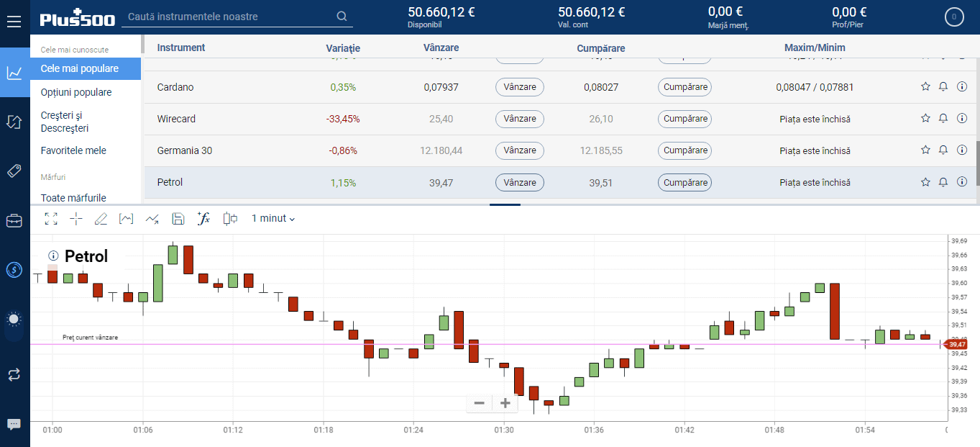Expand the 1 minut timeframe dropdown
This screenshot has width=980, height=447.
point(273,219)
